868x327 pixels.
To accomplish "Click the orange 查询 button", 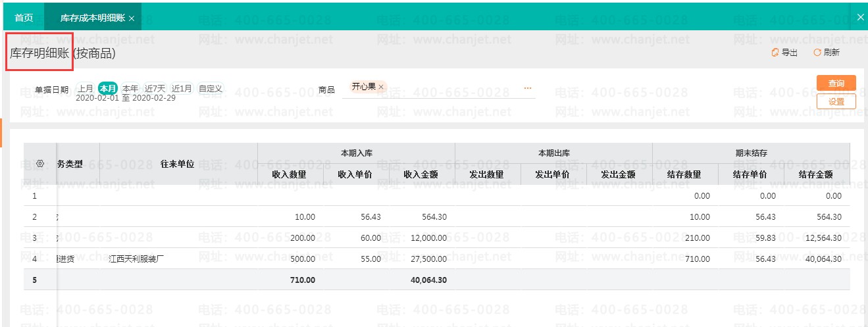I will pyautogui.click(x=836, y=84).
